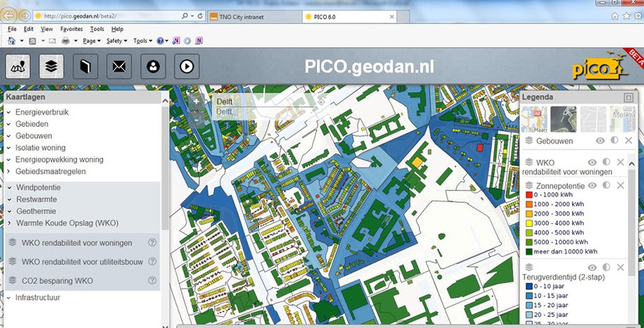Open the View menu
644x328 pixels.
tap(47, 29)
